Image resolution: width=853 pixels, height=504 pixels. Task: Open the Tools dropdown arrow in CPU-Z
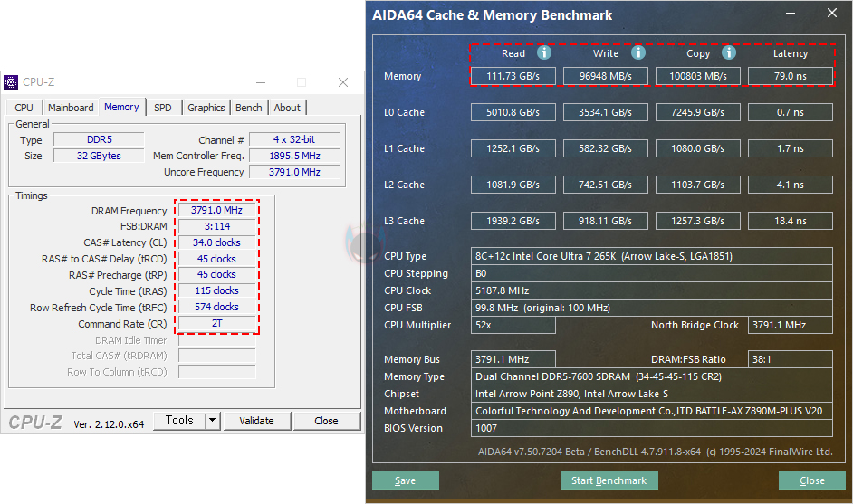pyautogui.click(x=213, y=420)
